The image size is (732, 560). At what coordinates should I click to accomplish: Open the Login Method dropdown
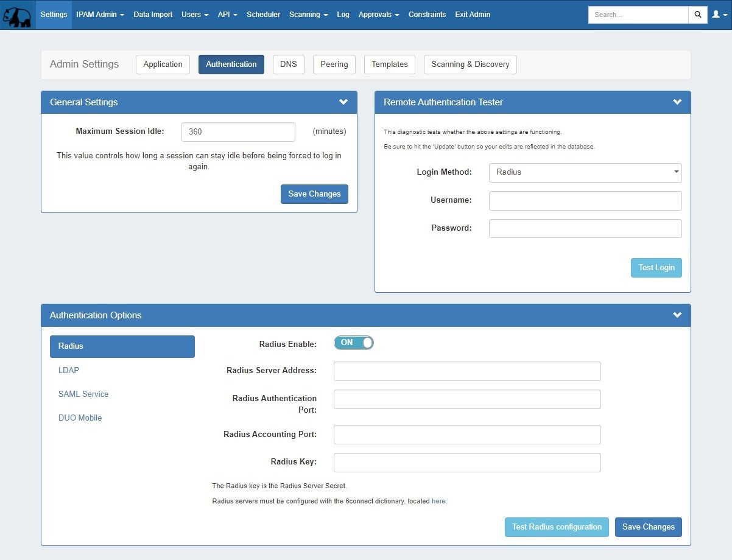[x=585, y=172]
